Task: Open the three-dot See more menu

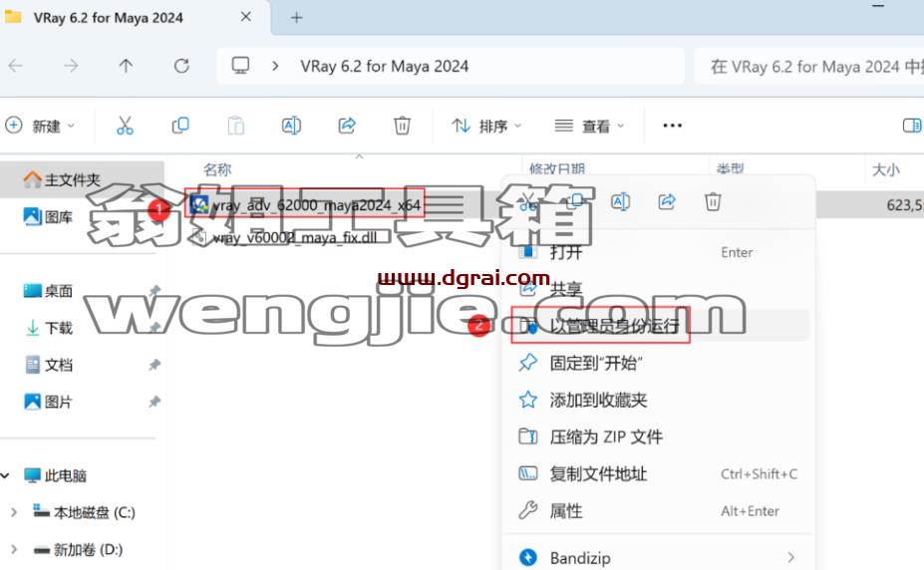Action: [673, 126]
